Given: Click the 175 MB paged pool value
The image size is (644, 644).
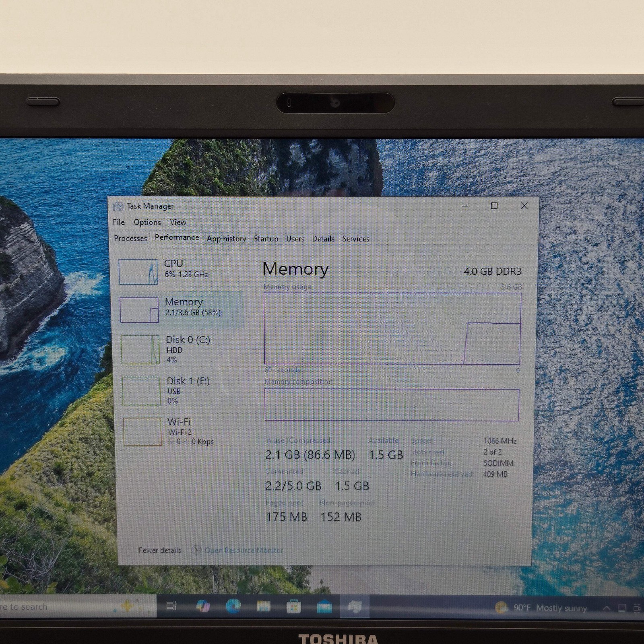Looking at the screenshot, I should (x=286, y=517).
